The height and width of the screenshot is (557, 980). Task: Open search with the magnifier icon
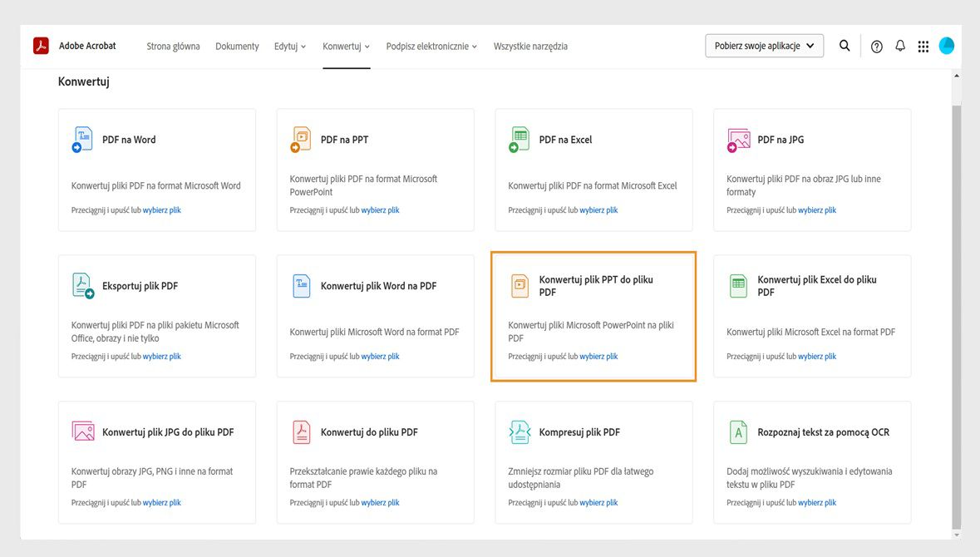click(845, 47)
